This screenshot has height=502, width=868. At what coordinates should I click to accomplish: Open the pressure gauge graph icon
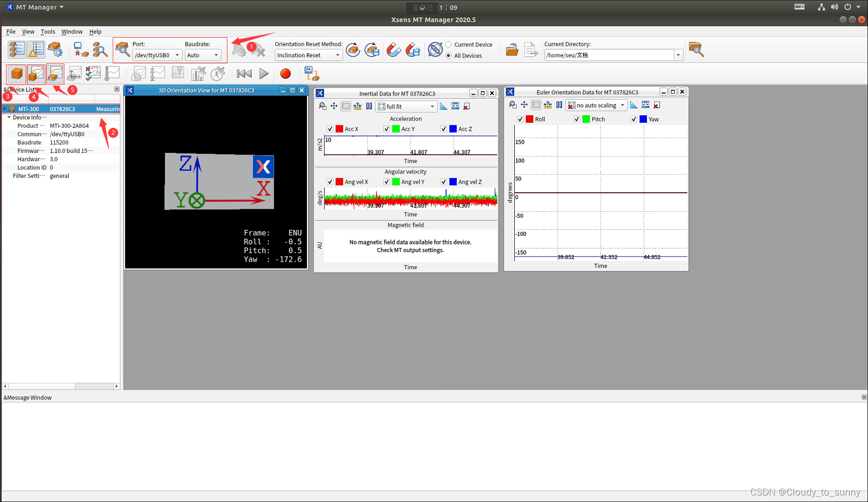[x=138, y=74]
